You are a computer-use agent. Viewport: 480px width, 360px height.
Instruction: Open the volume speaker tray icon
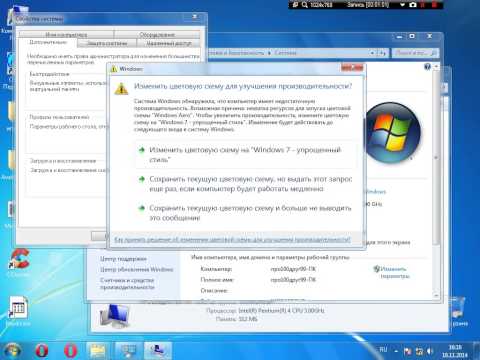(430, 351)
